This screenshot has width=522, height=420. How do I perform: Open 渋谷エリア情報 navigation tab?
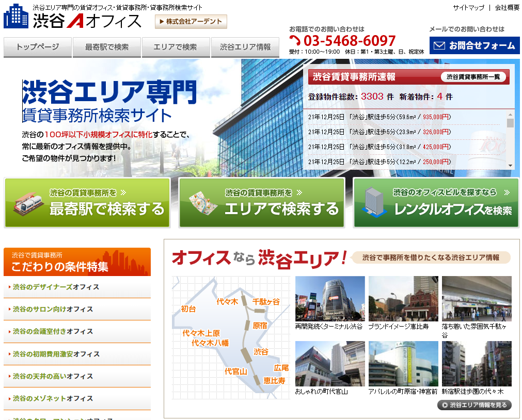245,47
